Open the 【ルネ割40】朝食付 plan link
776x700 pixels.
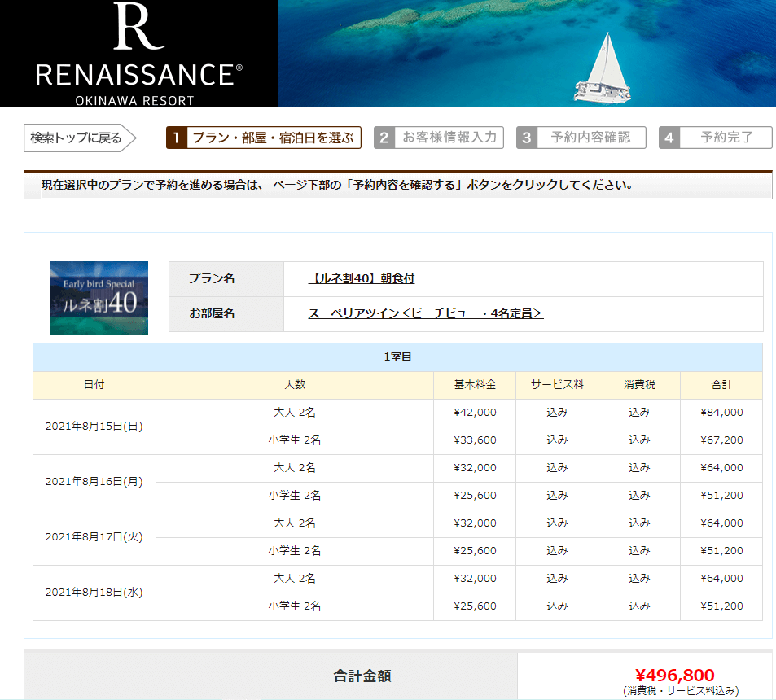[362, 278]
